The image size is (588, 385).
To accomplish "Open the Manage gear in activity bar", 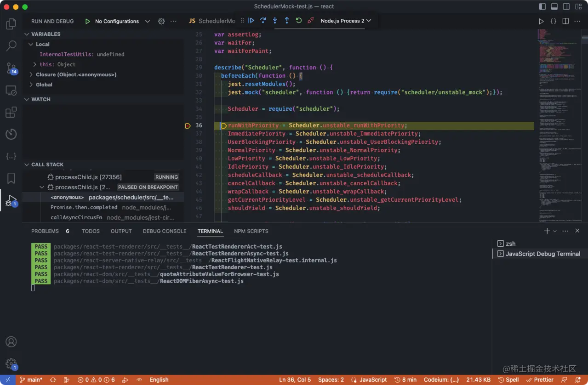I will 11,364.
